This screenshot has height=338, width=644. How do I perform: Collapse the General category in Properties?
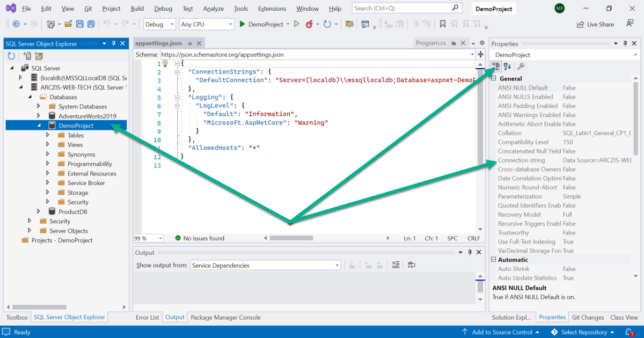494,79
